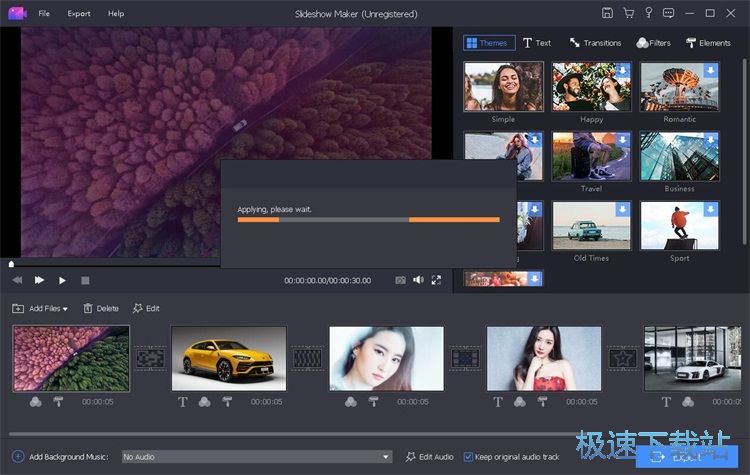The width and height of the screenshot is (750, 475).
Task: Click text icon under yellow car slide
Action: click(x=183, y=402)
